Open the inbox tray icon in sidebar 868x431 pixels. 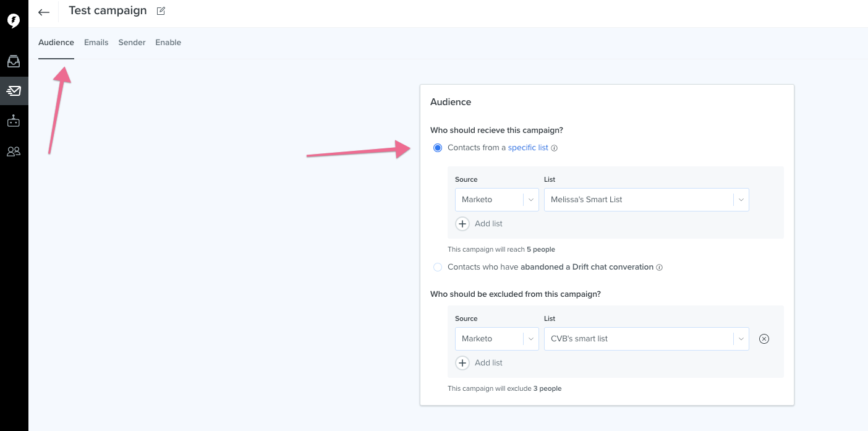(14, 61)
